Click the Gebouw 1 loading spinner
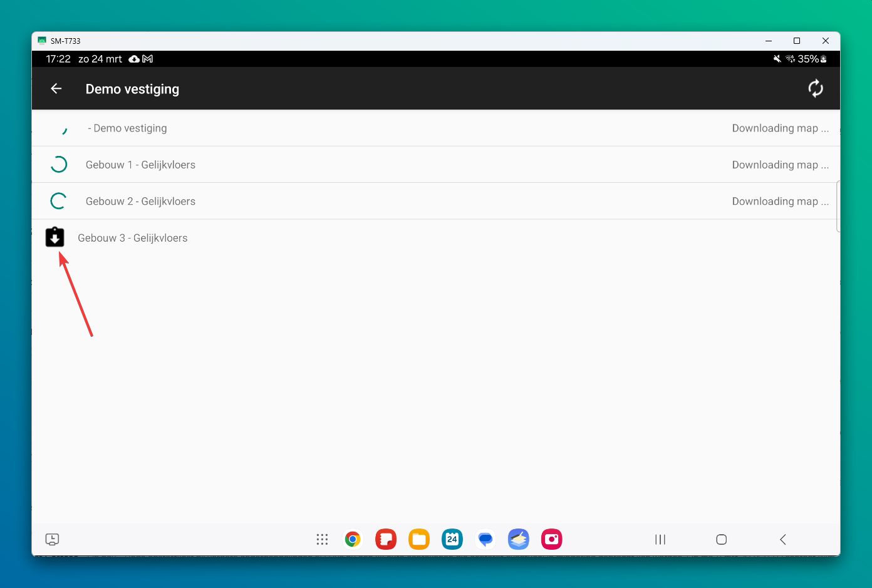 pyautogui.click(x=58, y=165)
